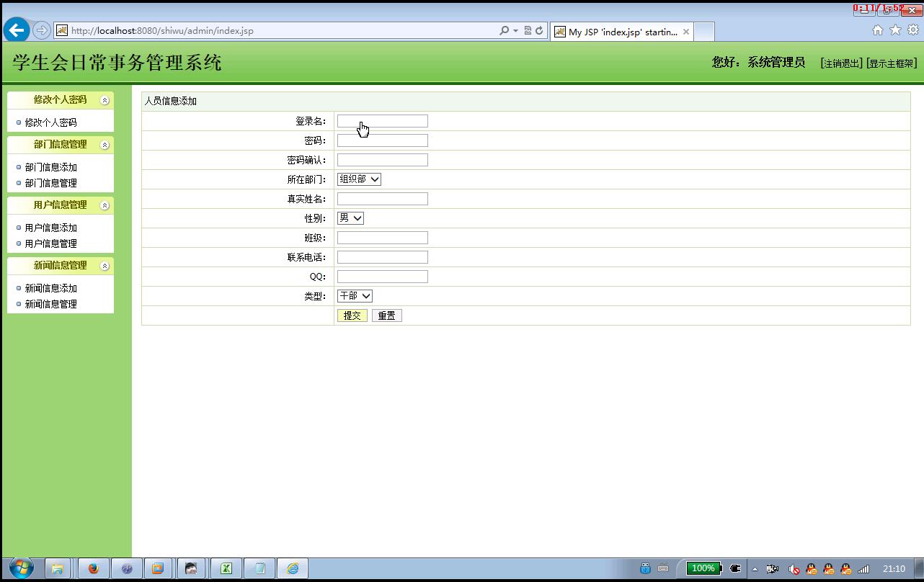Select the 'My JSP index.jsp' browser tab

(622, 32)
